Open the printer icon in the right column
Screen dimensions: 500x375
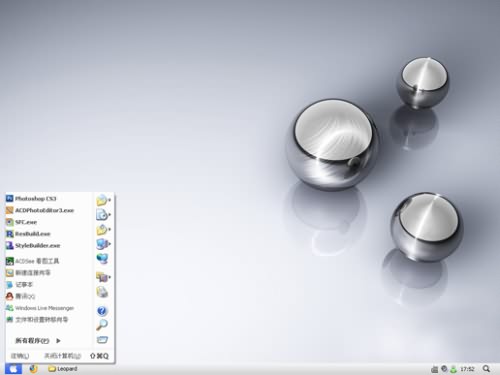click(102, 292)
